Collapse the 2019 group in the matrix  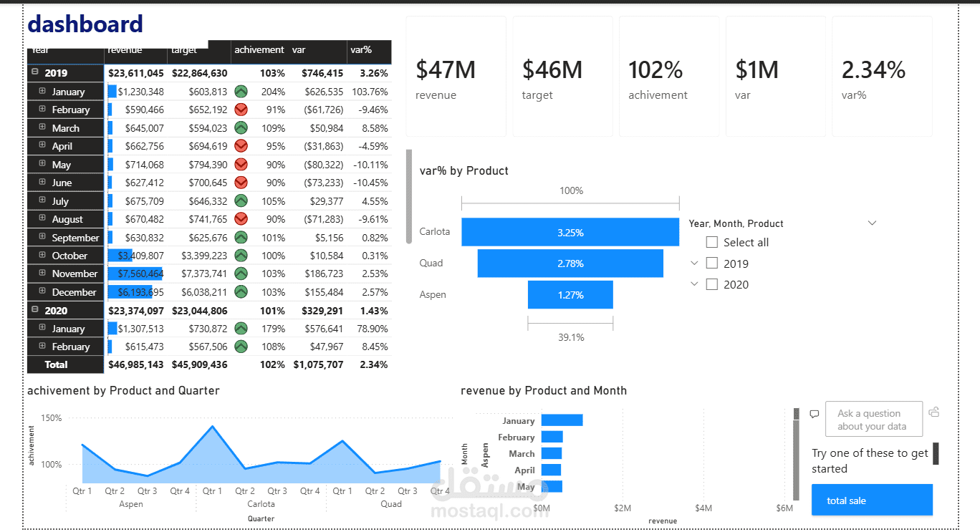coord(37,72)
